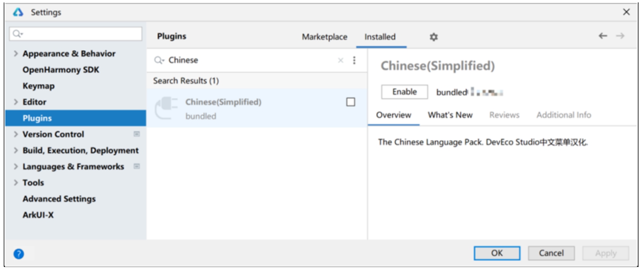The image size is (644, 272).
Task: Confirm settings with the OK button
Action: coord(497,253)
